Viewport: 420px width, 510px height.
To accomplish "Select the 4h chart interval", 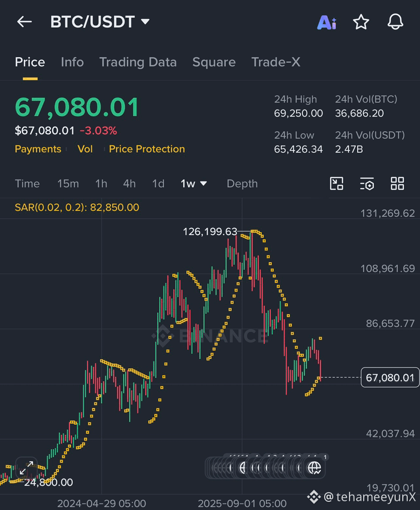I will (x=129, y=184).
